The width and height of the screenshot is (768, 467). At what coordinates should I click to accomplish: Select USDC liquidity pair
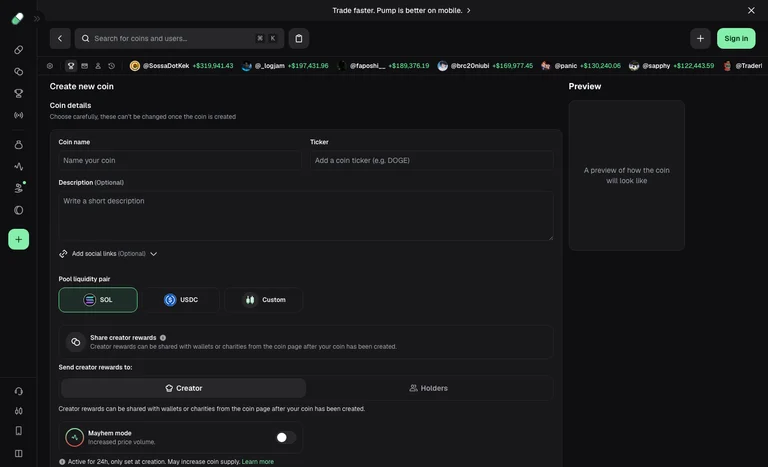(x=181, y=300)
